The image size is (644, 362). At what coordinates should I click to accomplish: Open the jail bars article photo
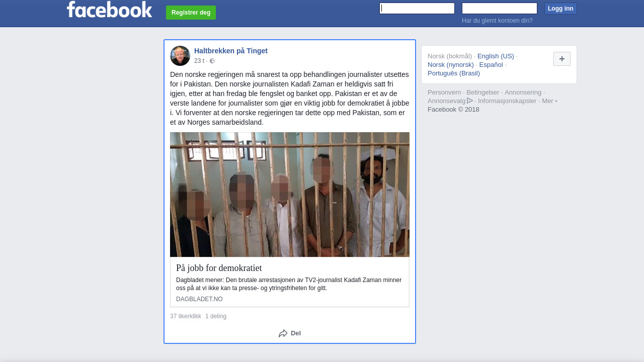pos(290,195)
